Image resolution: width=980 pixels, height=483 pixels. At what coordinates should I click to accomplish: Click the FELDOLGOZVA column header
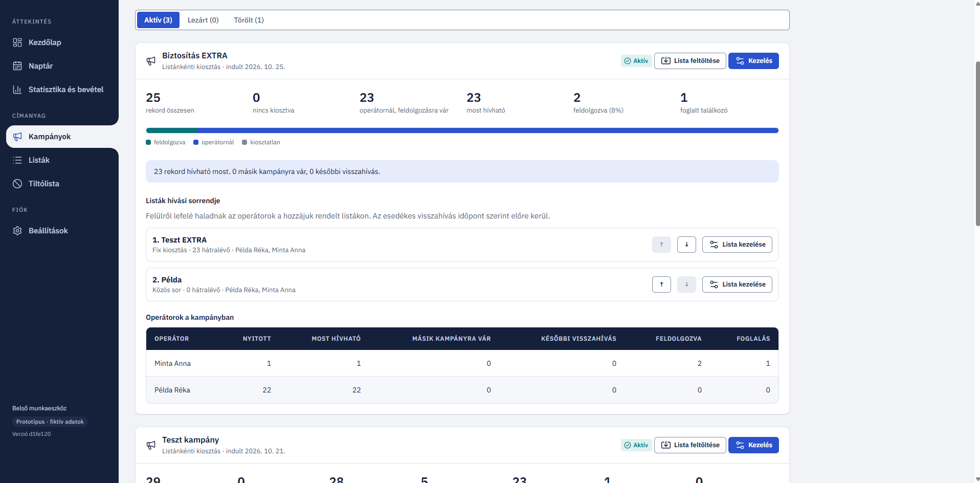pyautogui.click(x=678, y=339)
